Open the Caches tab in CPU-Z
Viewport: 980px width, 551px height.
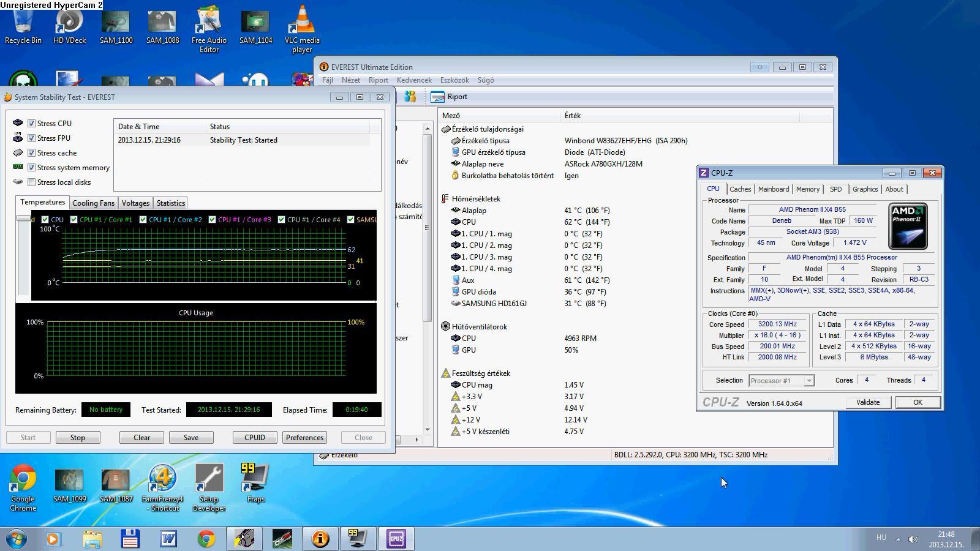(x=740, y=189)
